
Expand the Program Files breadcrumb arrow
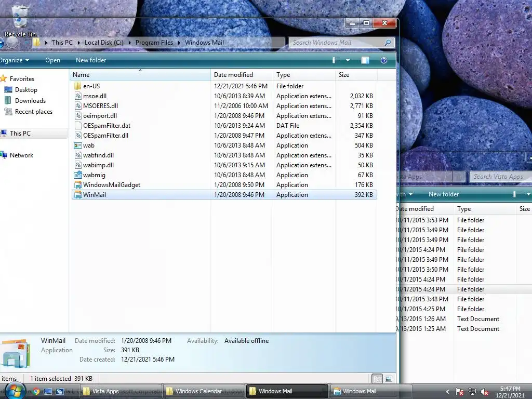tap(179, 43)
